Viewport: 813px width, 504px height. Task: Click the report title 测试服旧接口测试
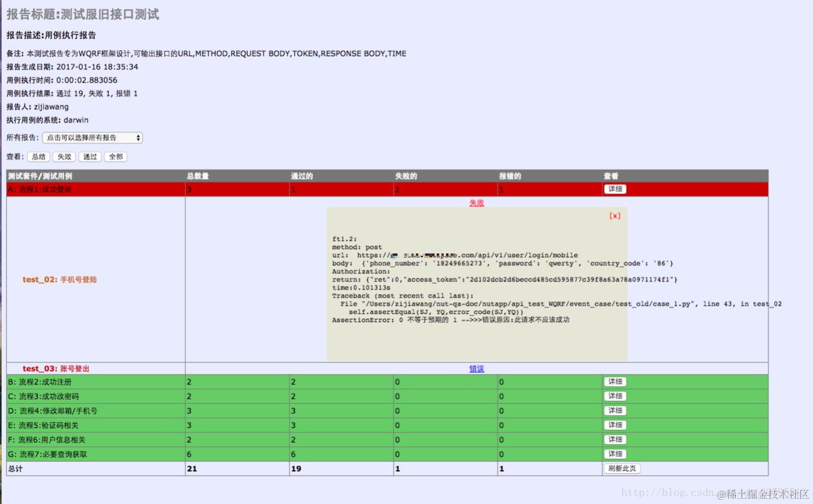(x=110, y=14)
